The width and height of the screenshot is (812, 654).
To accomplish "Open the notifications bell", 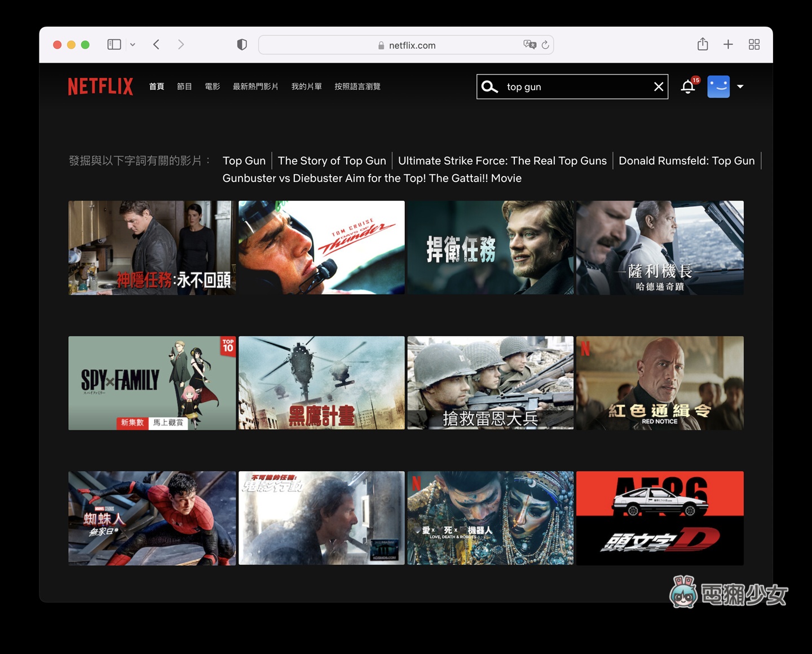I will (688, 87).
